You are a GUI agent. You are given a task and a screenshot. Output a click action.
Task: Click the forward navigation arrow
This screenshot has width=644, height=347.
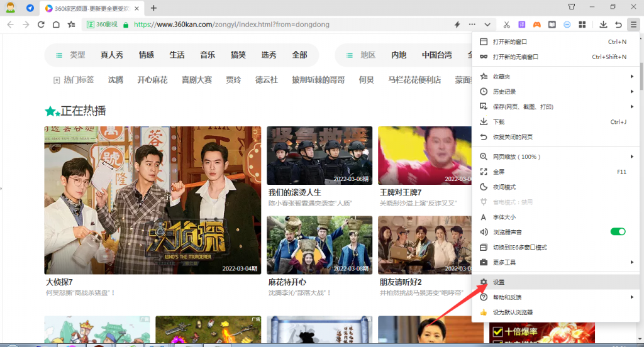(26, 25)
